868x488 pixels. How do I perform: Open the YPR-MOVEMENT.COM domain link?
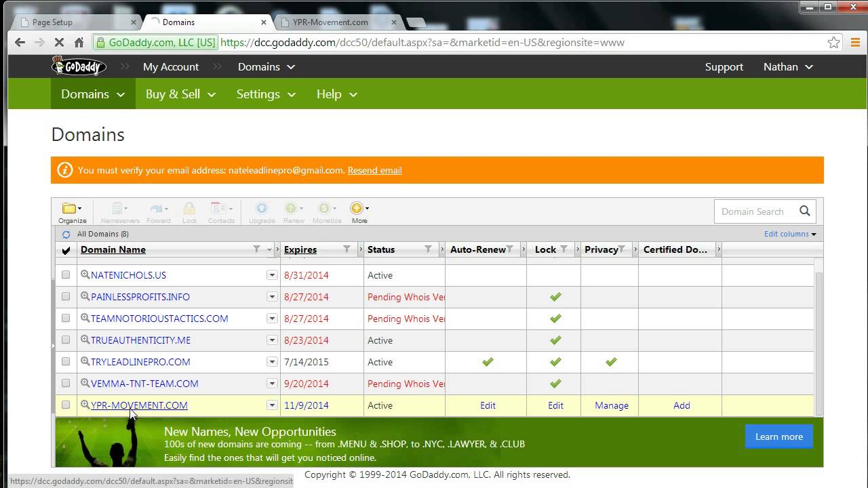pos(139,405)
